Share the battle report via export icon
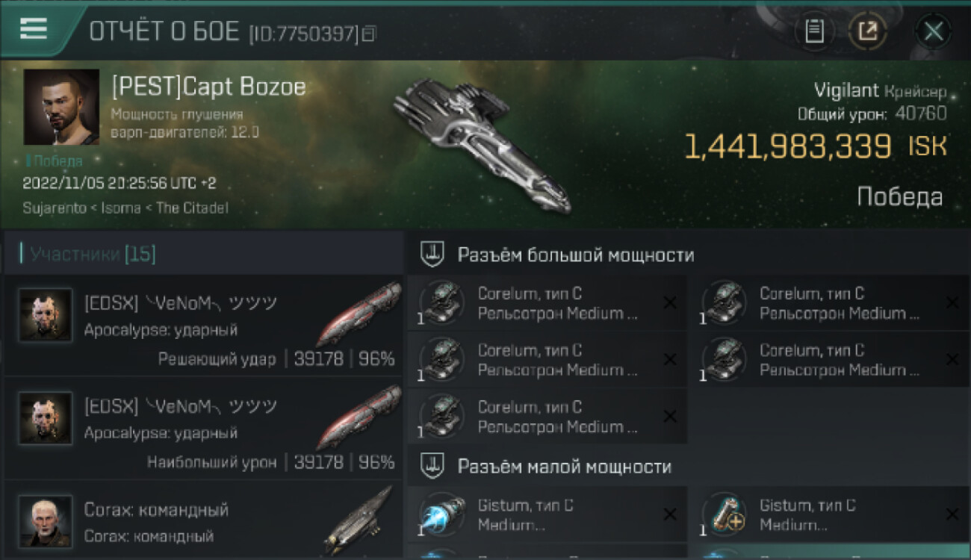971x560 pixels. click(867, 31)
